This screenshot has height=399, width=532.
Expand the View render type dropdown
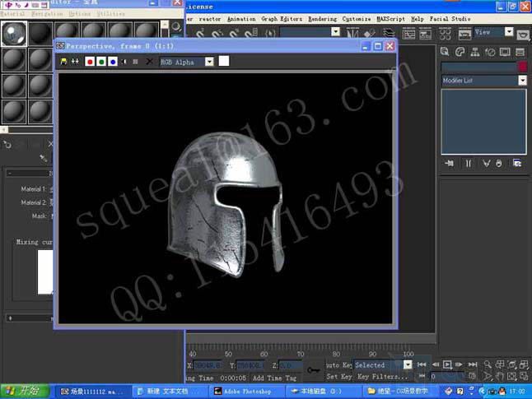[509, 32]
